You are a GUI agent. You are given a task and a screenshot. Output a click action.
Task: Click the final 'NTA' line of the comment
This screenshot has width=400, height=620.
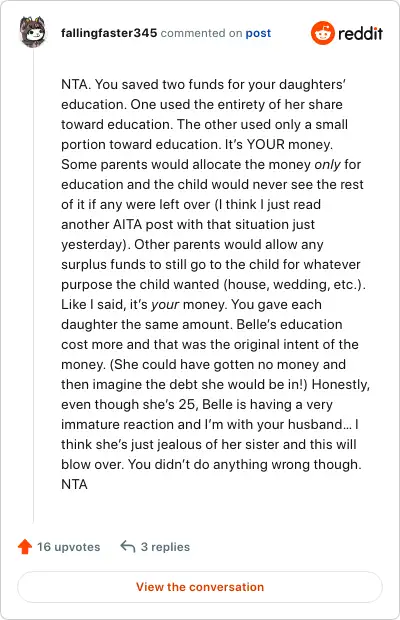point(74,484)
